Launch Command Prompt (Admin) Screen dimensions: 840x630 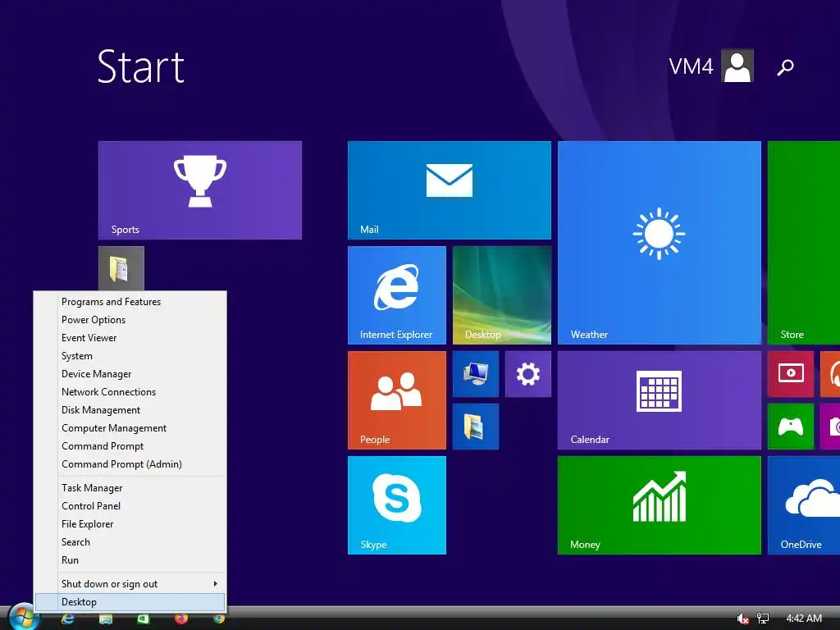[x=130, y=464]
